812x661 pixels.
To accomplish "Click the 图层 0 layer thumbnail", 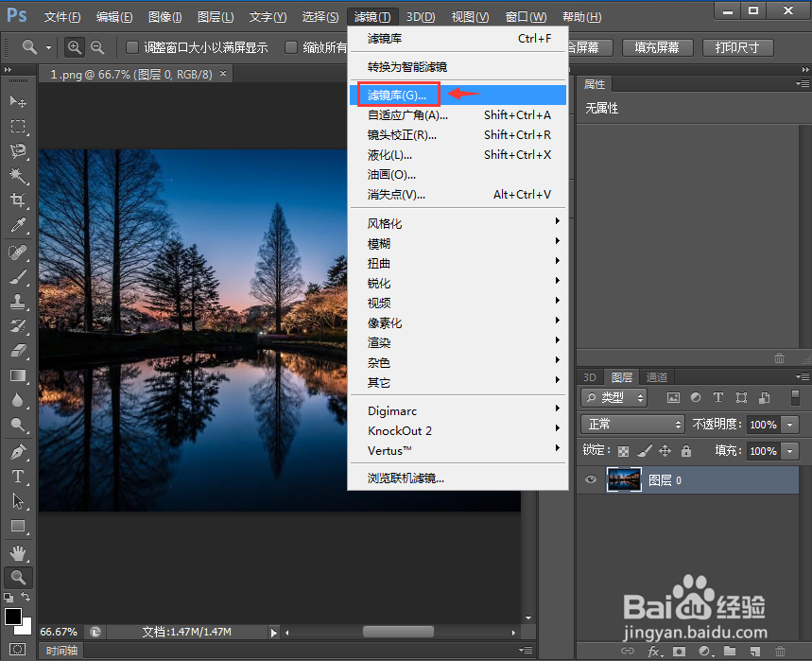I will (x=624, y=479).
